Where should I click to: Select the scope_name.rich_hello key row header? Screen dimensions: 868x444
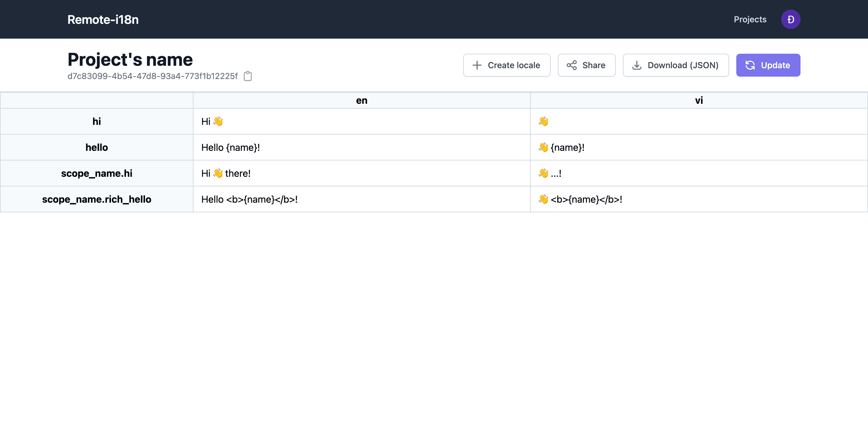coord(97,199)
